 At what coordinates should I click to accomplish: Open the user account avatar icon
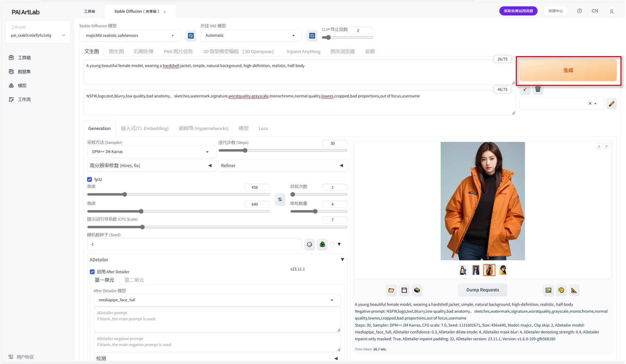pyautogui.click(x=612, y=11)
